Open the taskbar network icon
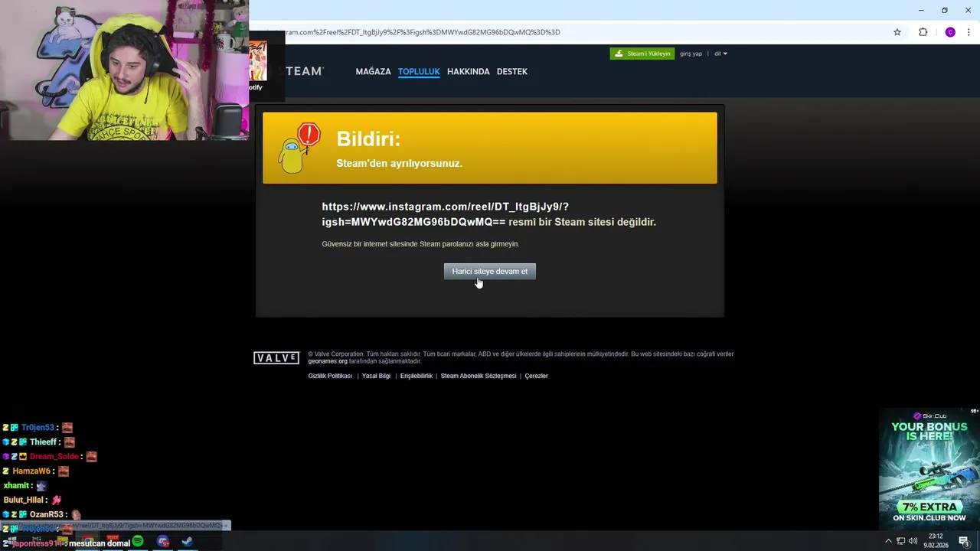 (x=900, y=541)
